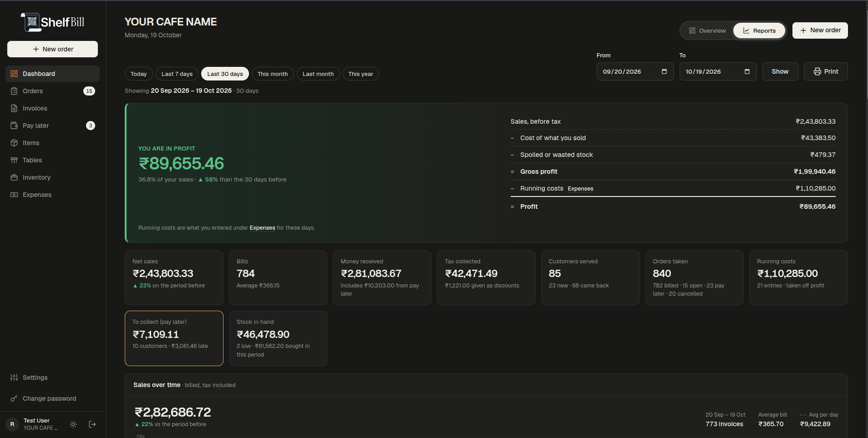Screen dimensions: 868x438
Task: Open Expenses link beside Running costs
Action: [580, 189]
